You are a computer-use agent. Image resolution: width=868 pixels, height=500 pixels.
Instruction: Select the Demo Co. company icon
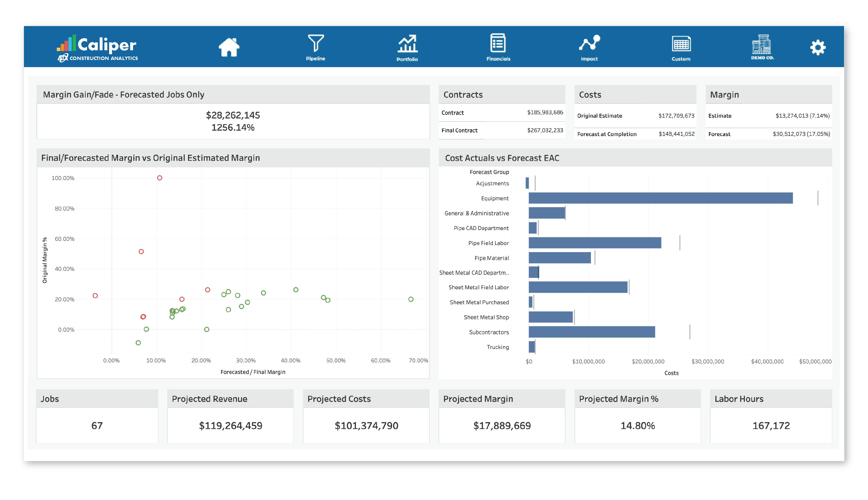pyautogui.click(x=762, y=45)
